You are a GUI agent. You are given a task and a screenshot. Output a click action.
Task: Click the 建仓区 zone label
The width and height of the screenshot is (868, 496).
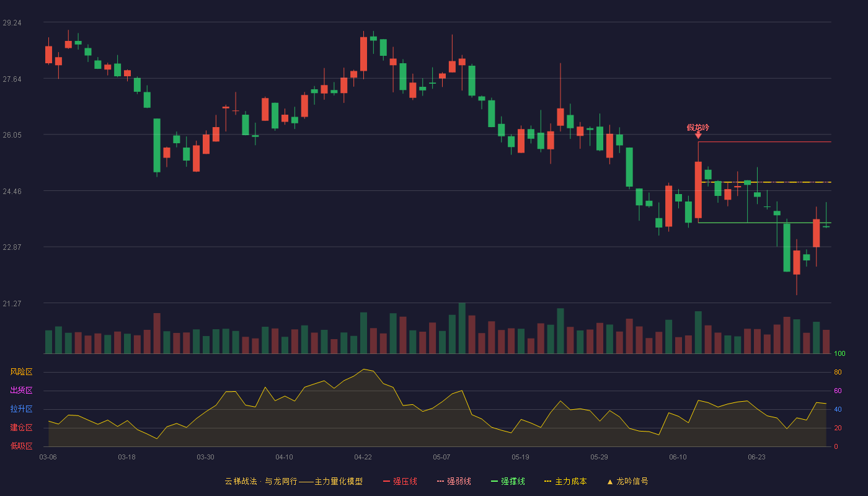(21, 428)
